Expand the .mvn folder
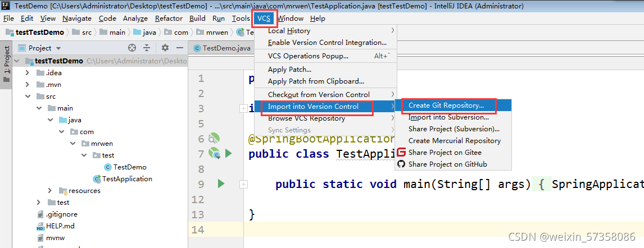The height and width of the screenshot is (248, 644). coord(28,85)
